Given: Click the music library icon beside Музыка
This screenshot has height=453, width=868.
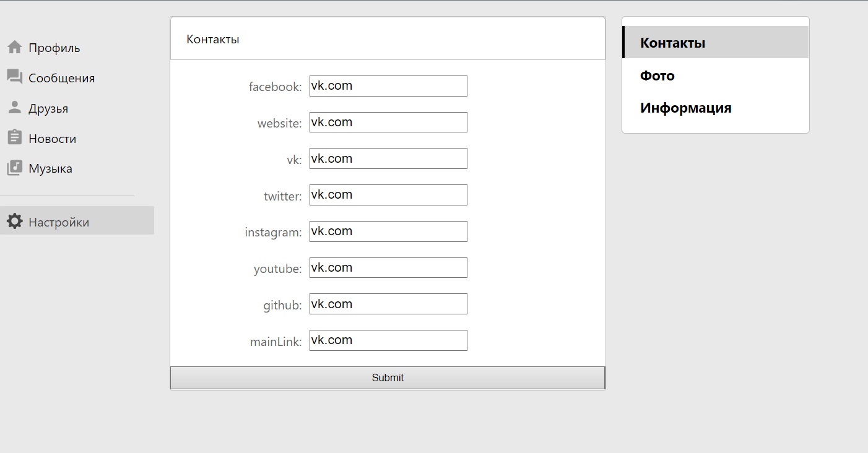Looking at the screenshot, I should [15, 168].
